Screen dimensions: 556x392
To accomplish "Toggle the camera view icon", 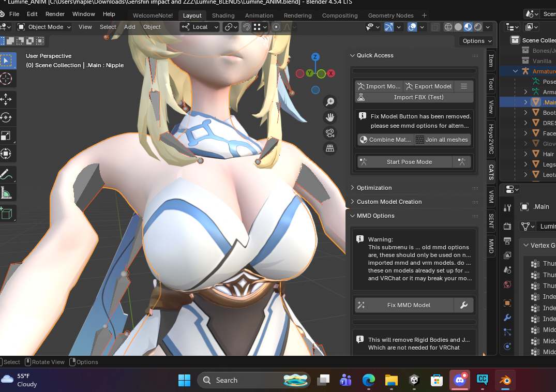I will click(330, 133).
